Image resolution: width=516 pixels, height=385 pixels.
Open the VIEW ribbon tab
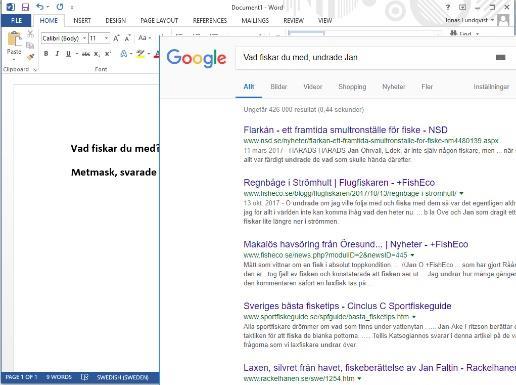325,21
